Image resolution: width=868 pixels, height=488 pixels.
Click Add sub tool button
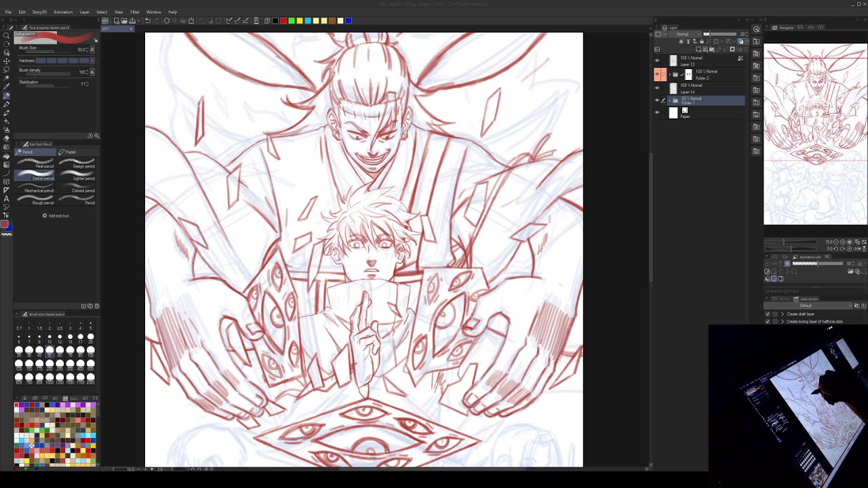click(56, 216)
